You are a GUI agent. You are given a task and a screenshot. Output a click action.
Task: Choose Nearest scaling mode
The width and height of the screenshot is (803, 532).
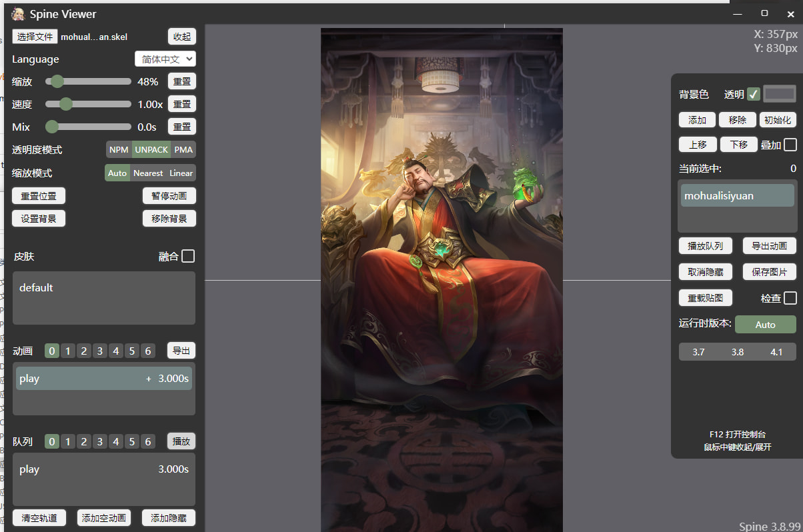point(148,173)
